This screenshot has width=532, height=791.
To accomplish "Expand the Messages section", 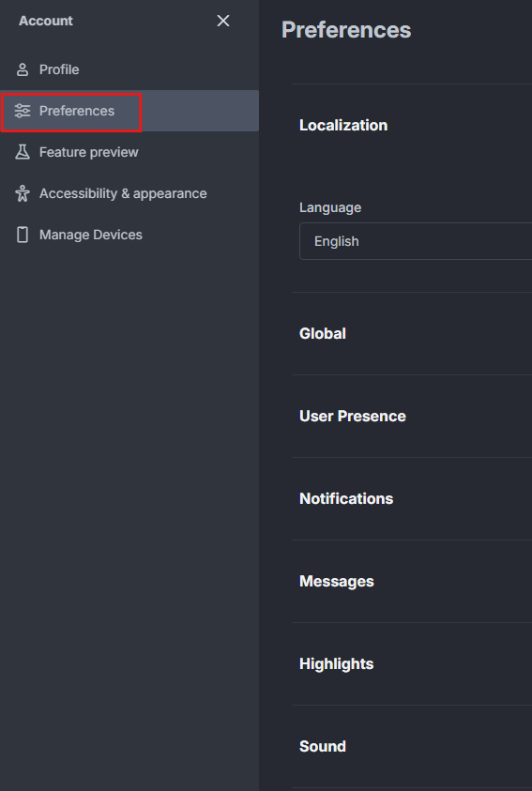I will pyautogui.click(x=337, y=581).
